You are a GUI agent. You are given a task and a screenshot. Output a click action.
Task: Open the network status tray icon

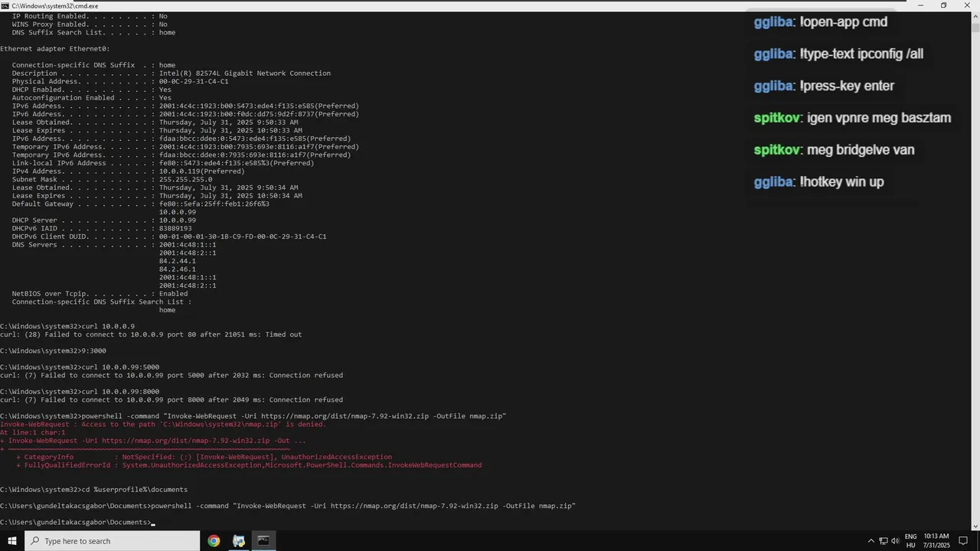point(883,541)
